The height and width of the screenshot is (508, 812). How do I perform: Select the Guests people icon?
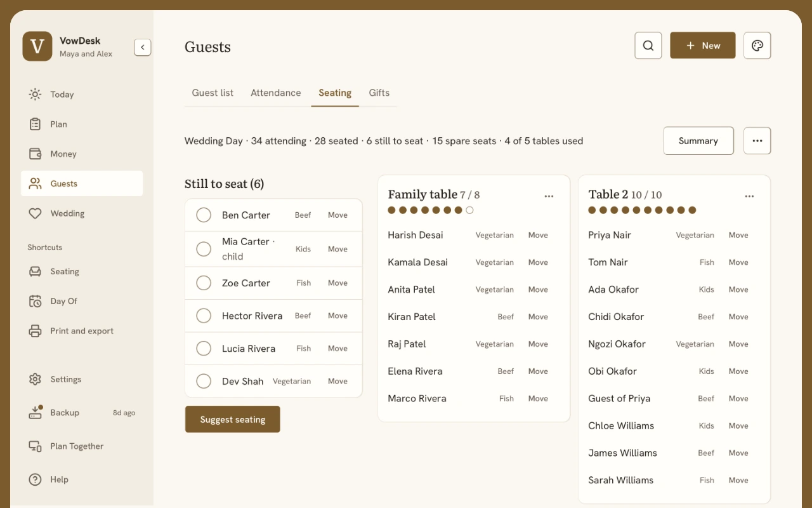pyautogui.click(x=36, y=184)
